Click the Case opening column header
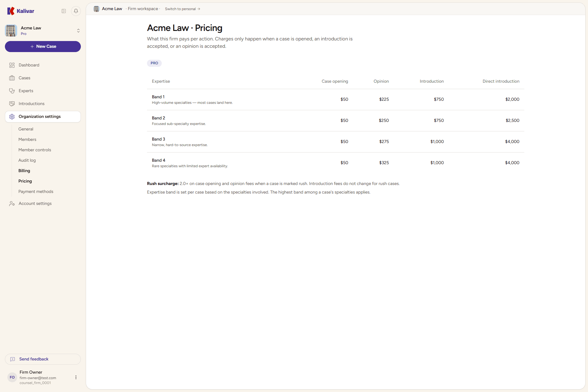Viewport: 588px width, 392px height. (x=335, y=81)
